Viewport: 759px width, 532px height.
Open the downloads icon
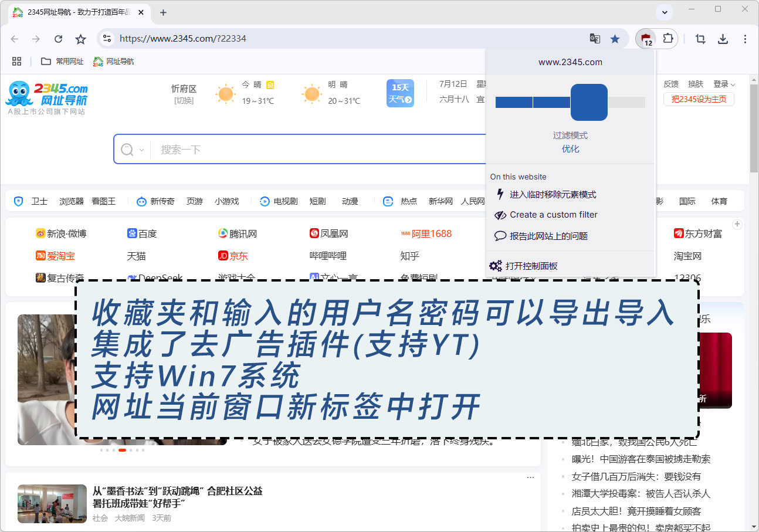[x=723, y=39]
